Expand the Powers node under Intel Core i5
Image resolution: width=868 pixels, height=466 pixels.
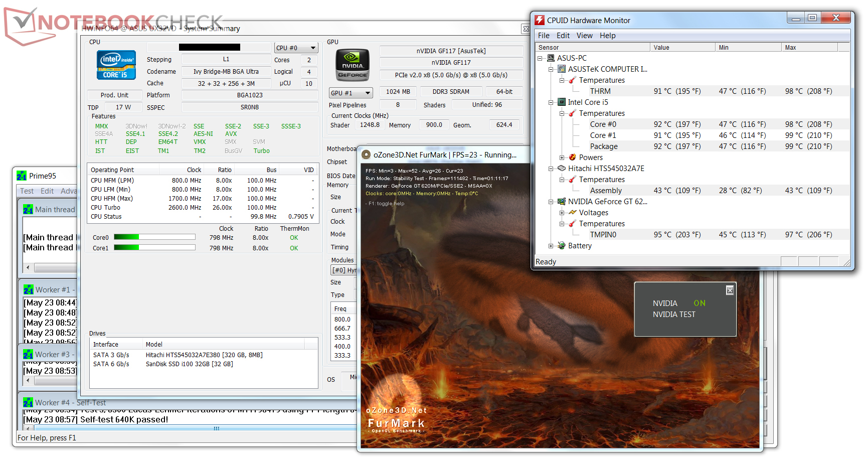point(562,158)
